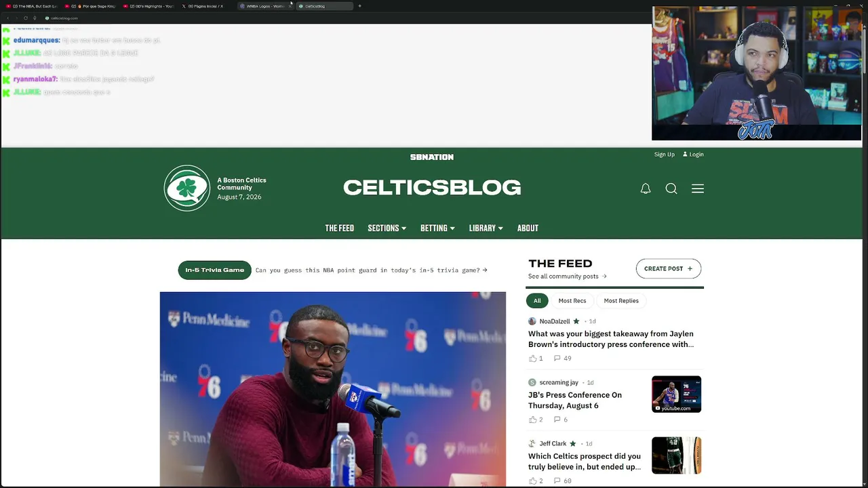Open site search with the magnifier icon
This screenshot has height=488, width=868.
pos(671,189)
